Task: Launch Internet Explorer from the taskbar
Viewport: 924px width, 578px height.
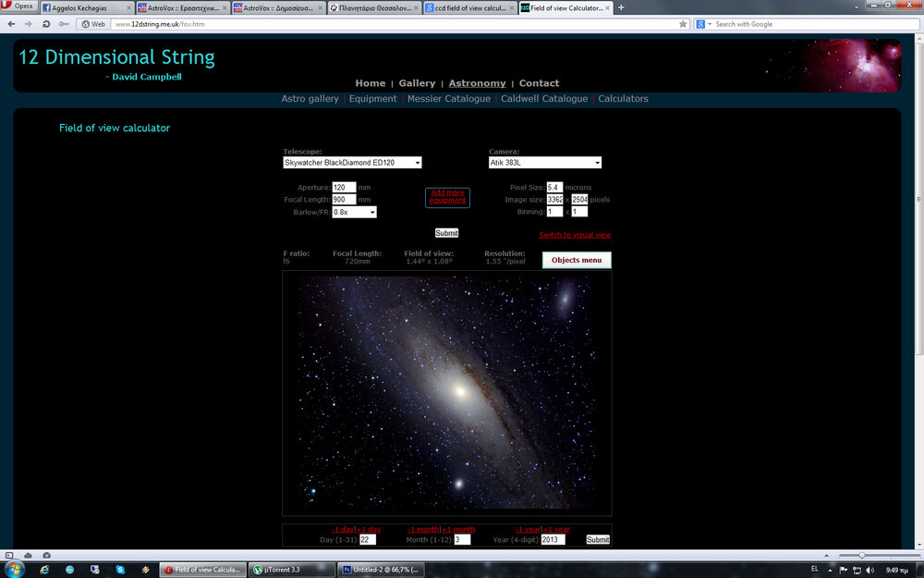Action: pos(44,569)
